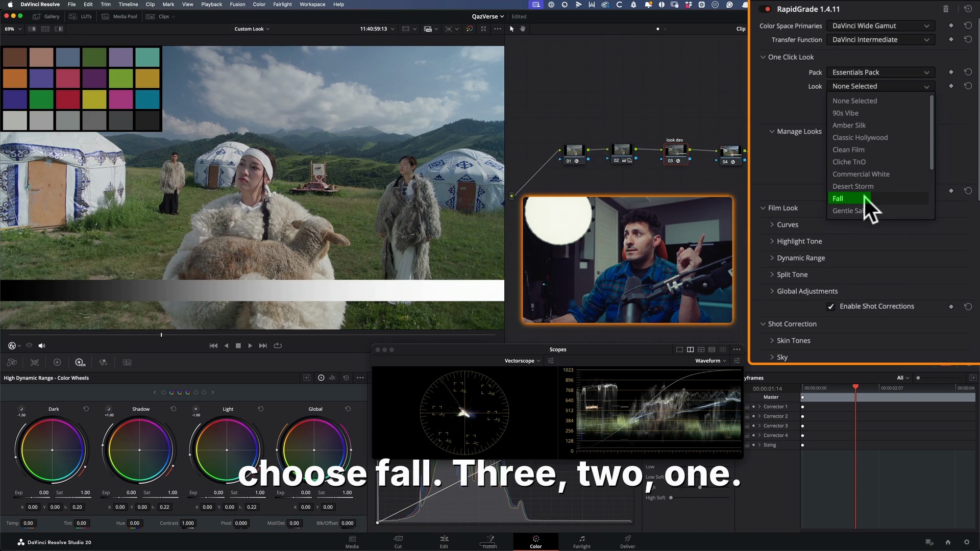Toggle the keyframe dot for Corrector 1

pyautogui.click(x=803, y=407)
